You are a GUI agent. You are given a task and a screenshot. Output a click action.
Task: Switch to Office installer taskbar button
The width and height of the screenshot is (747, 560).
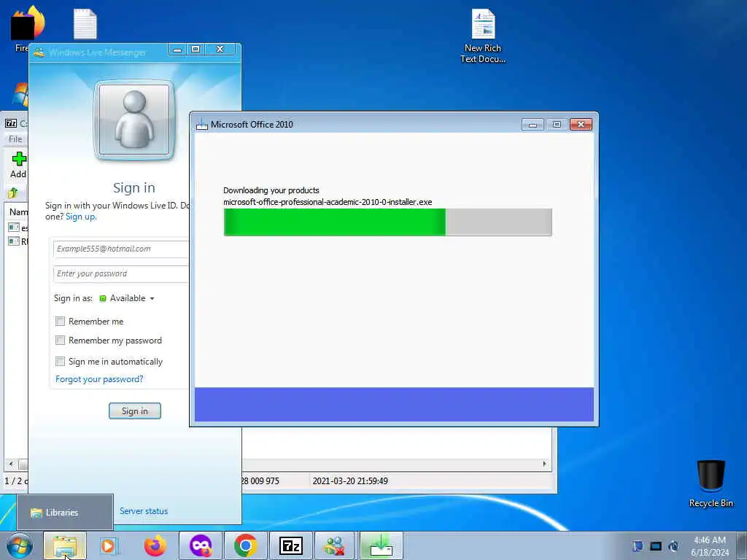click(381, 545)
